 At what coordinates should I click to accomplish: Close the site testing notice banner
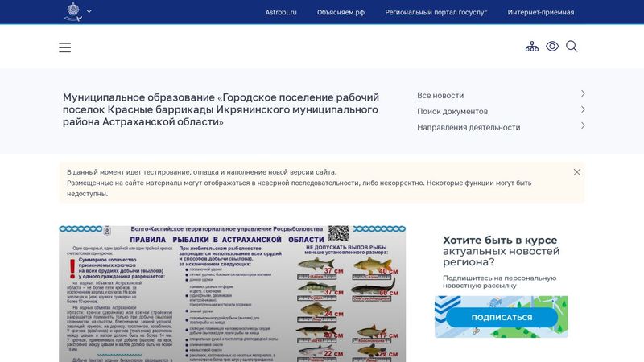[577, 172]
